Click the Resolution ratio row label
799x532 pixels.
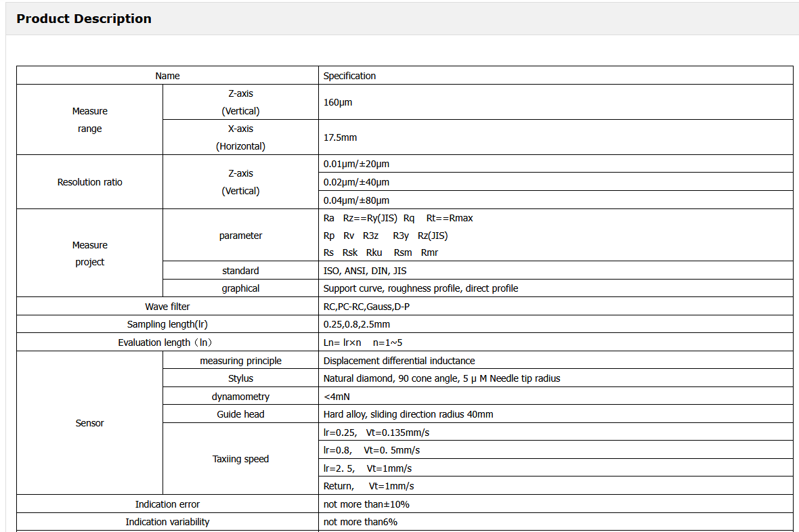[89, 182]
